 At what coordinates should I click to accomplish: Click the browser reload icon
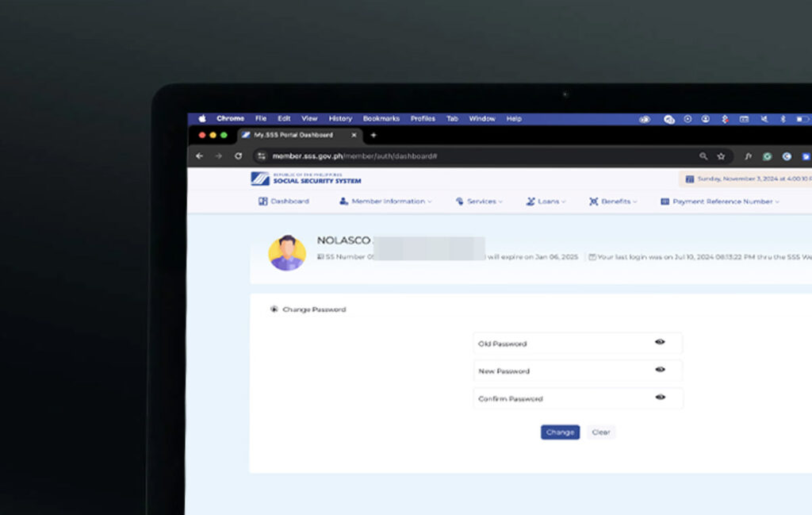pos(238,156)
